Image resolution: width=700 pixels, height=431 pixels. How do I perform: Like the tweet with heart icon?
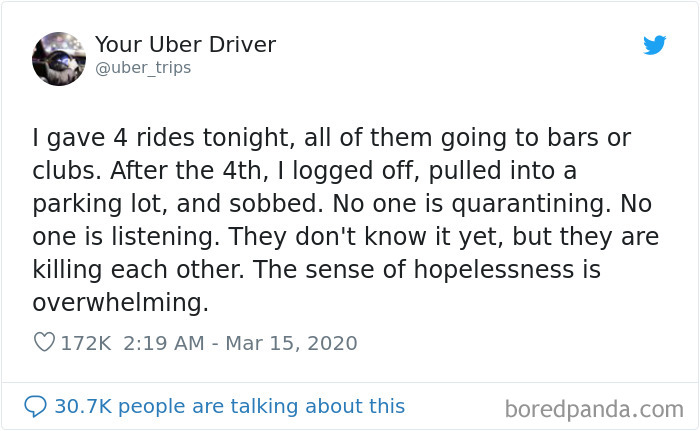44,343
